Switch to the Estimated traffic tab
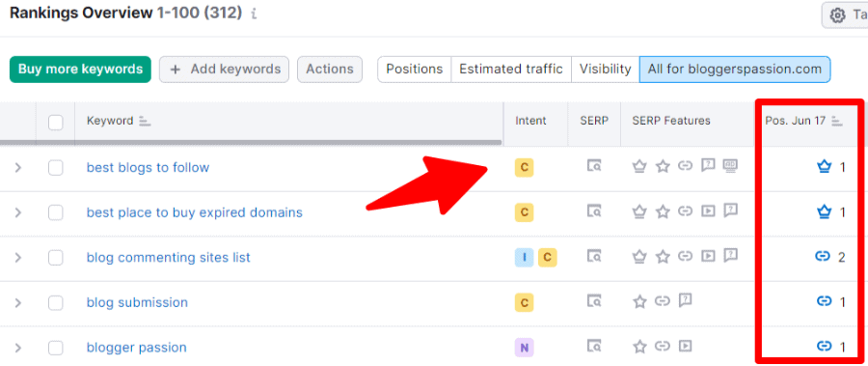Screen dimensions: 868x366 pyautogui.click(x=511, y=70)
